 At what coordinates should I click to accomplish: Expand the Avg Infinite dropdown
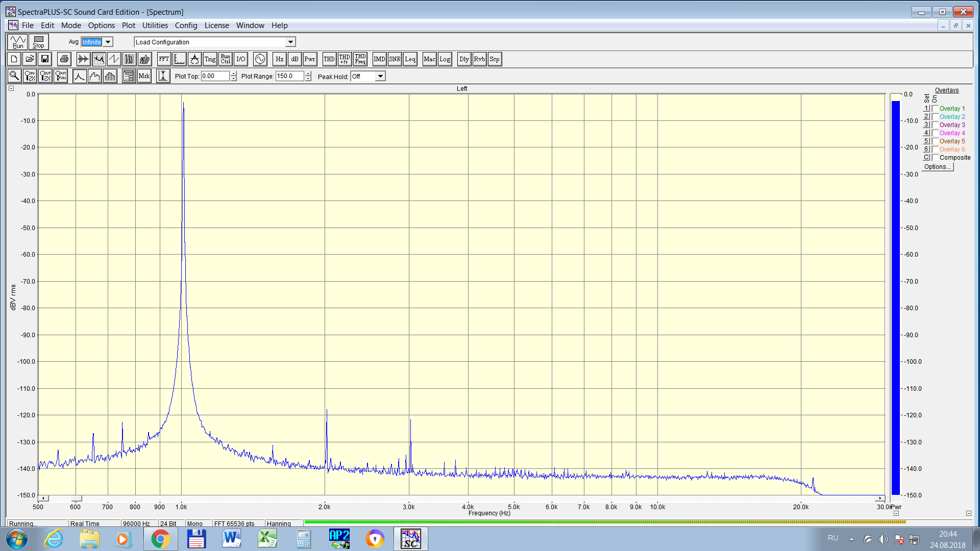108,42
